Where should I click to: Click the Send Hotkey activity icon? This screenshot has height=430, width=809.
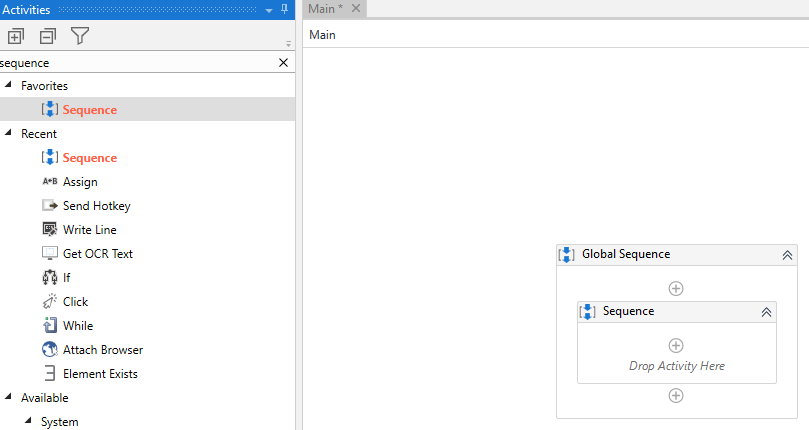pos(50,205)
